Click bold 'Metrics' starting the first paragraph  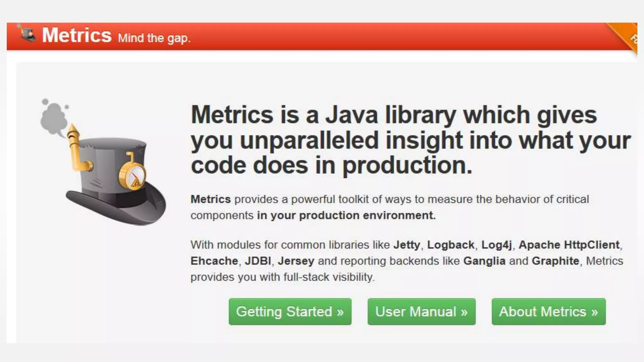211,199
